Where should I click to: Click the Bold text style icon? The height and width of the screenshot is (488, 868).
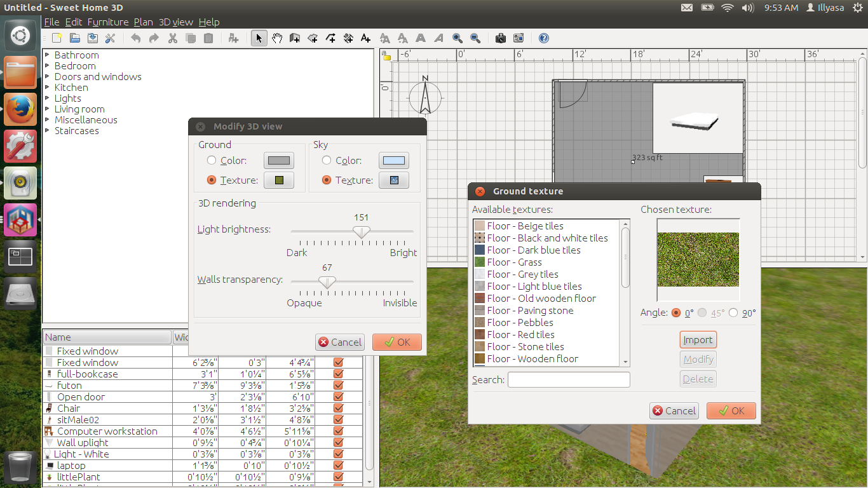coord(421,38)
